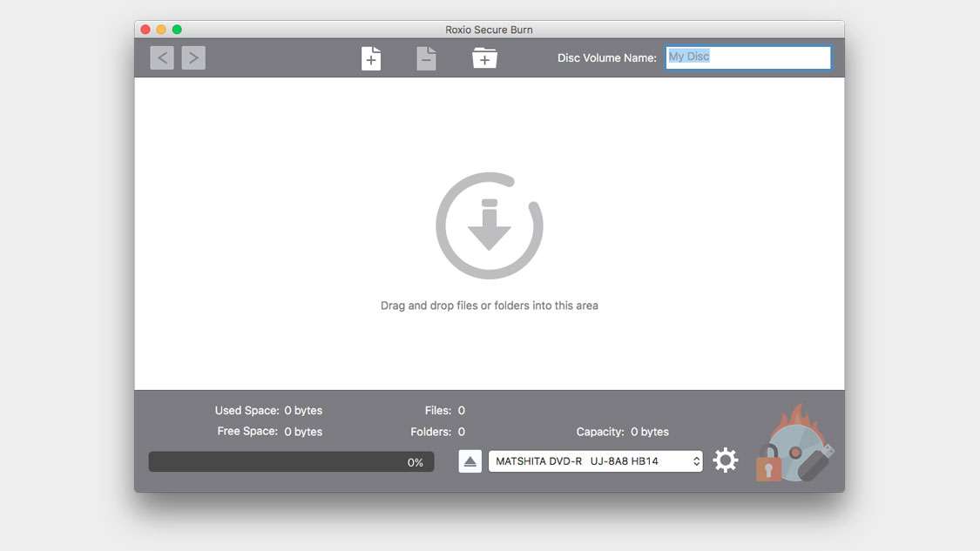Click the 'Disc Volume Name:' label
This screenshot has width=980, height=551.
607,57
